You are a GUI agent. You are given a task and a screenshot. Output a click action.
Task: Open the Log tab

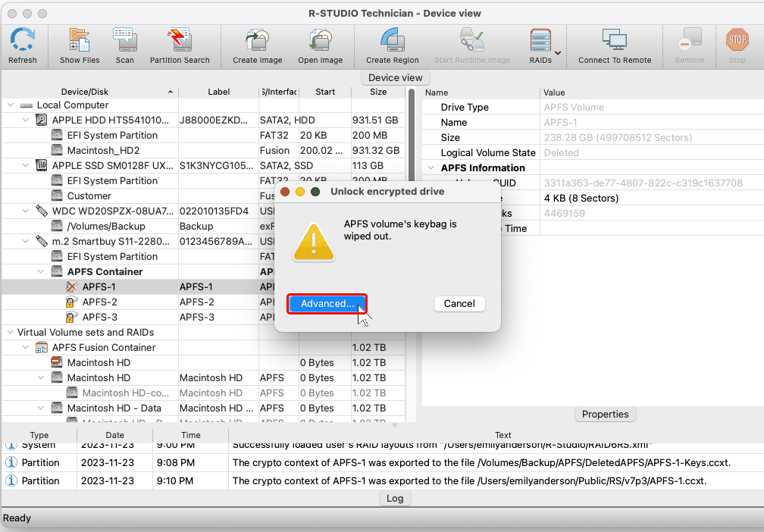(395, 499)
